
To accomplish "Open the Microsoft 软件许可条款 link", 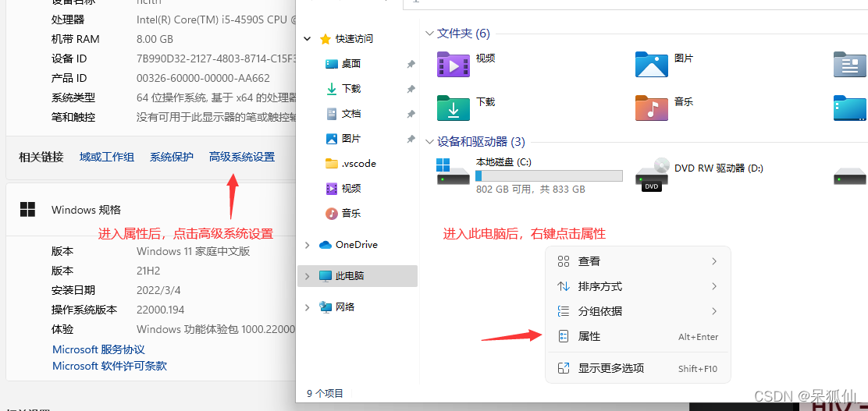I will click(109, 367).
